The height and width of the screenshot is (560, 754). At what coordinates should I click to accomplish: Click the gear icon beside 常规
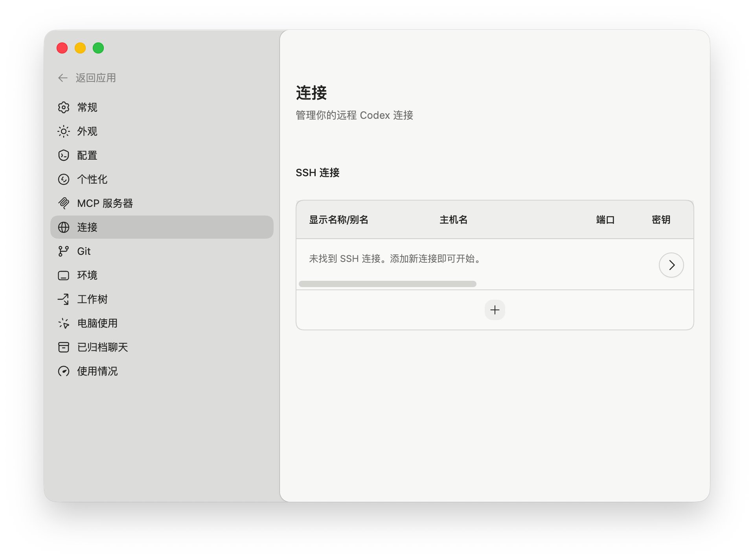pyautogui.click(x=63, y=107)
